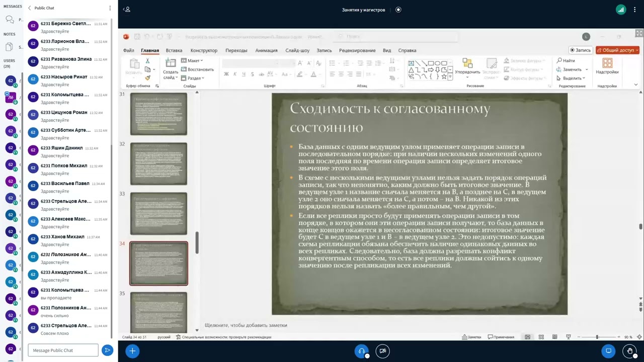This screenshot has height=362, width=644.
Task: Focus the Message Public Chat field
Action: pos(63,350)
